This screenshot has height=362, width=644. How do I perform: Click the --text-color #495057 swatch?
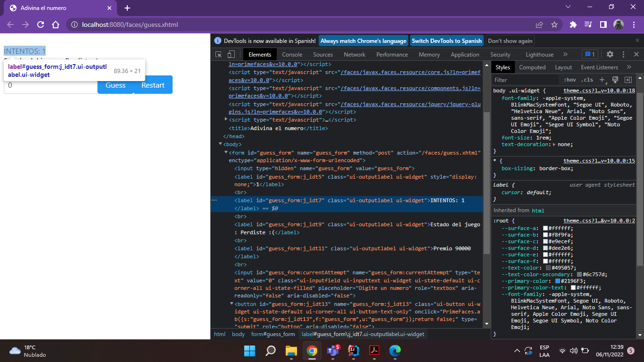point(548,268)
